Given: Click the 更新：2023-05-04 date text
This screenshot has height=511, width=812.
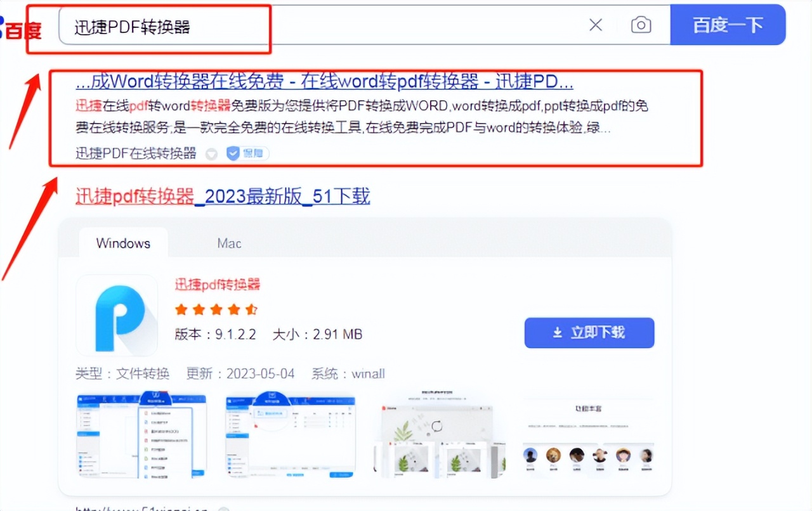Looking at the screenshot, I should point(240,373).
